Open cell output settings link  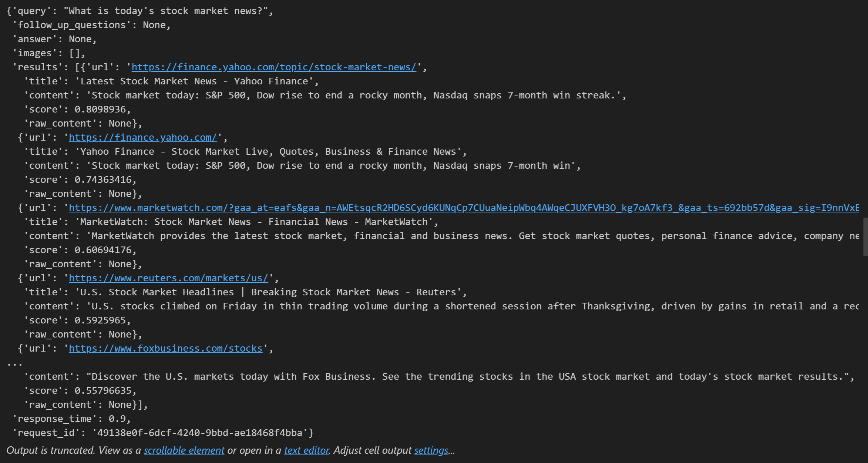(x=431, y=450)
